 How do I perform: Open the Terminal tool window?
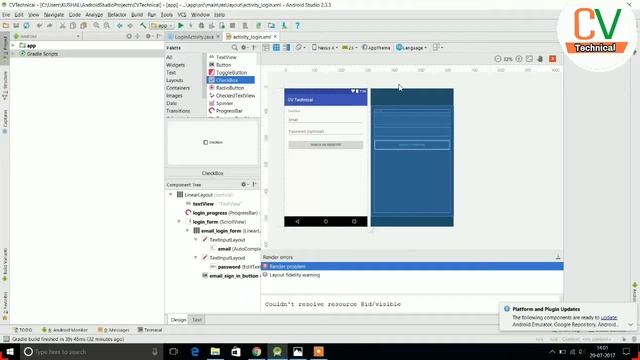[150, 330]
